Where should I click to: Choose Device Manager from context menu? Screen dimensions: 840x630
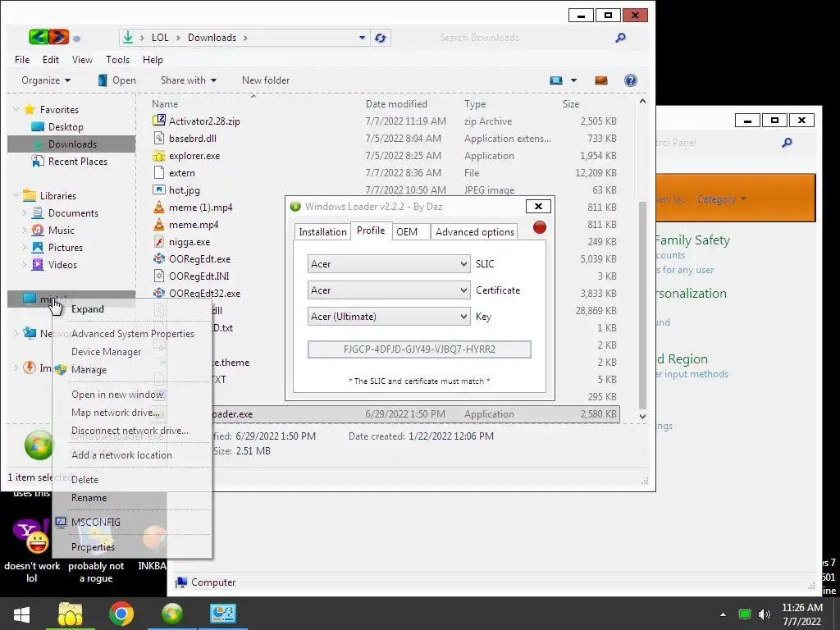pyautogui.click(x=106, y=352)
